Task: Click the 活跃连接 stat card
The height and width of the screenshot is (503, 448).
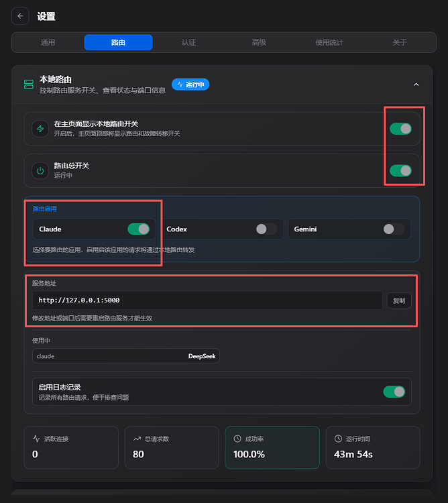Action: coord(71,447)
